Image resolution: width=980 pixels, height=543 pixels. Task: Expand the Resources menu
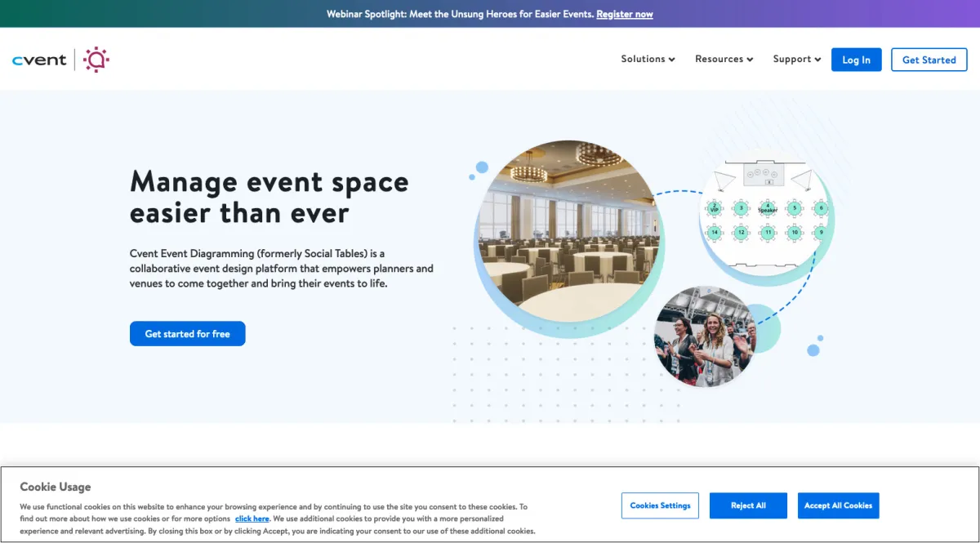pyautogui.click(x=724, y=59)
